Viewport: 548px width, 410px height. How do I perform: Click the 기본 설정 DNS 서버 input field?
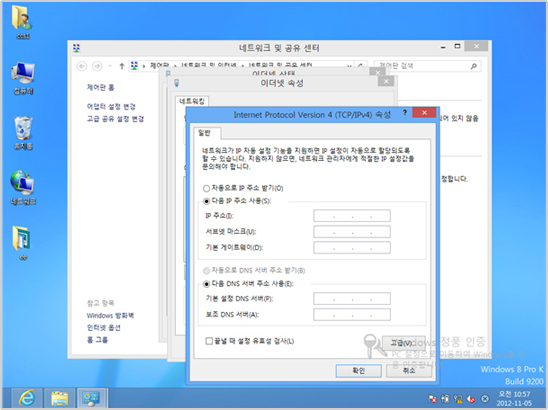pyautogui.click(x=352, y=298)
